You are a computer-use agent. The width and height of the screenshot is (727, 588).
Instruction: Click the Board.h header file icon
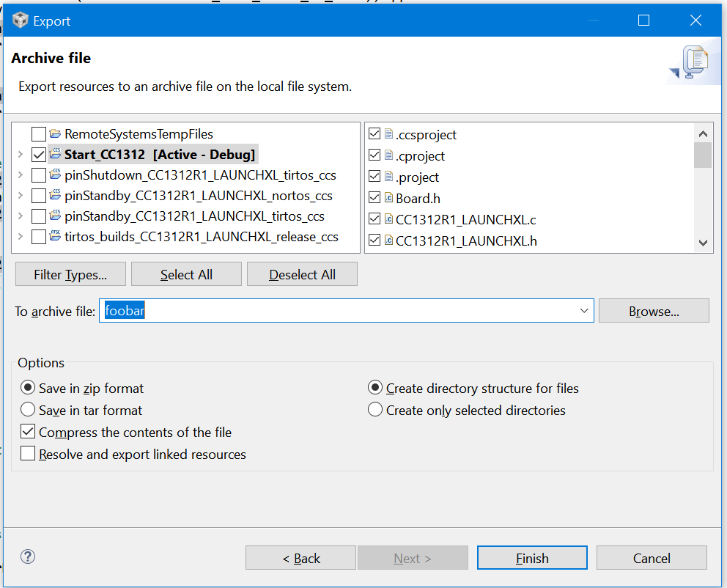pyautogui.click(x=388, y=198)
